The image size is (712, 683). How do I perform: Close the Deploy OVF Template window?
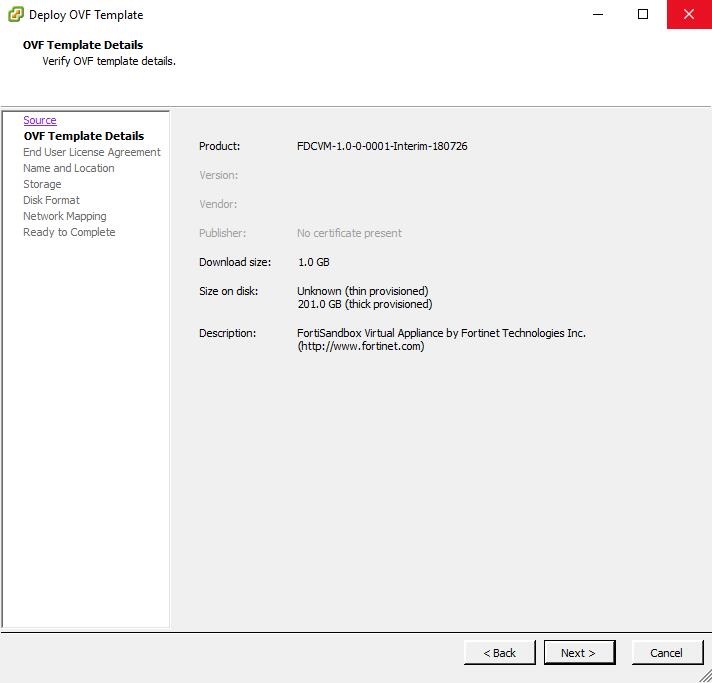click(x=689, y=15)
